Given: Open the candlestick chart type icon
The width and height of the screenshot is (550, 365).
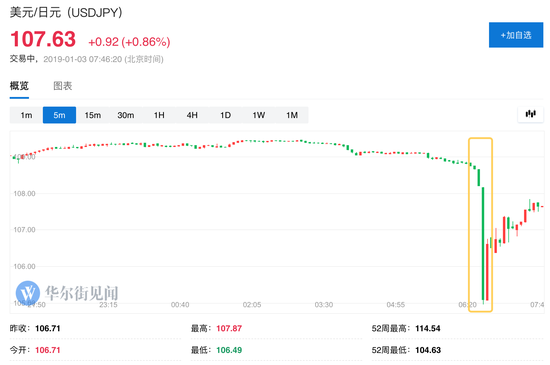Looking at the screenshot, I should (530, 114).
